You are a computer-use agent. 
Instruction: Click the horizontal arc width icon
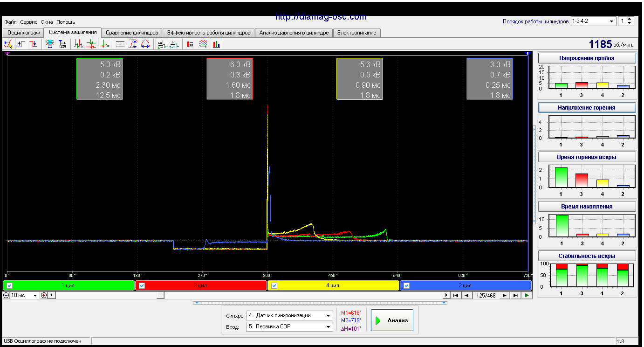pyautogui.click(x=145, y=44)
